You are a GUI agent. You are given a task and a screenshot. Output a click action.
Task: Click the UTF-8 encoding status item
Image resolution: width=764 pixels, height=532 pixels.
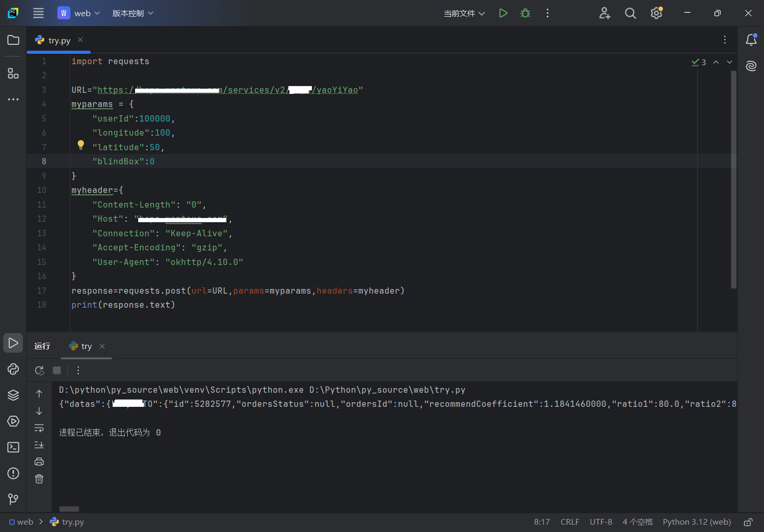pos(601,522)
